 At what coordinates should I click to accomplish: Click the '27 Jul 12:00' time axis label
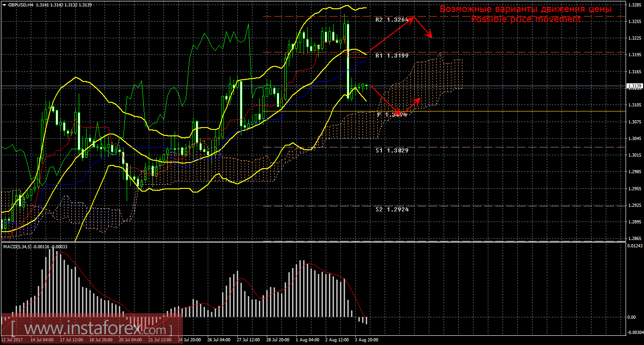click(x=248, y=340)
